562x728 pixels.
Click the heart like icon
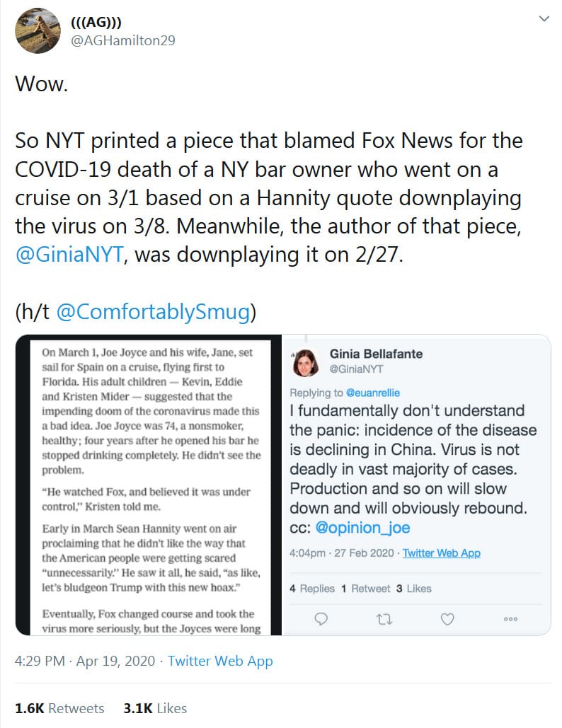(x=447, y=619)
